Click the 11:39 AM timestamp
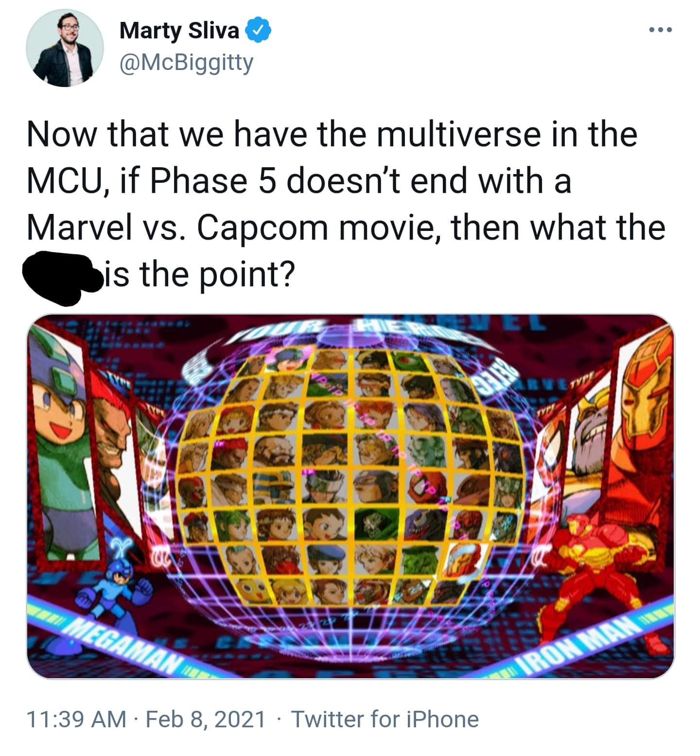The width and height of the screenshot is (700, 756). (x=76, y=719)
